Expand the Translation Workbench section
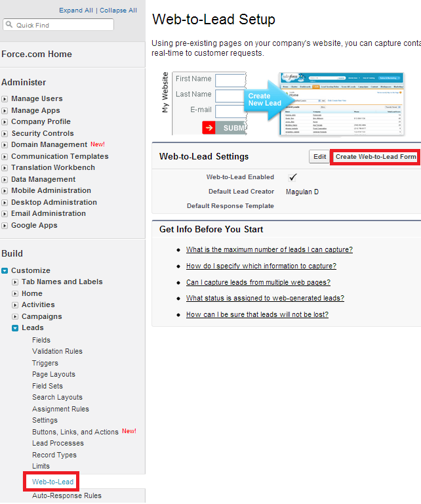 [x=5, y=168]
